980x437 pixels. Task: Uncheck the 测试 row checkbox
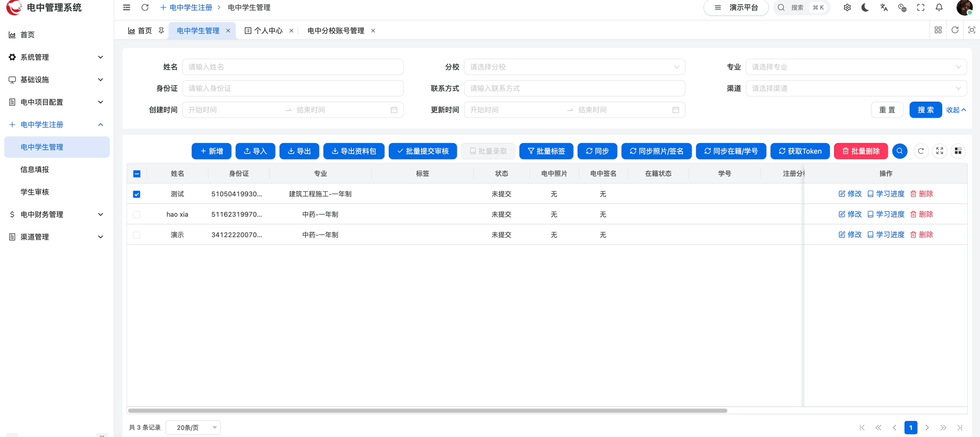[x=136, y=194]
